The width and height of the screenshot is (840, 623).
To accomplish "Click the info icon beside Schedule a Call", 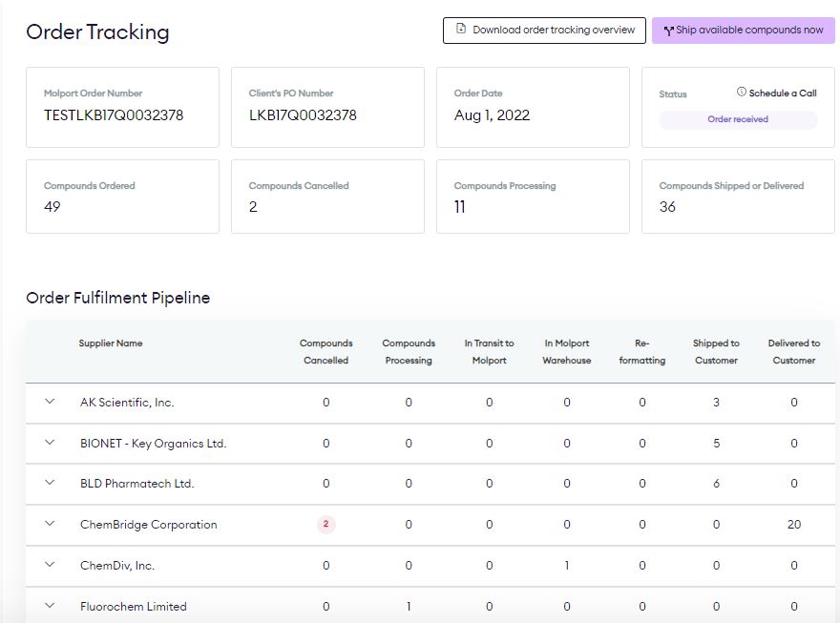I will [x=742, y=92].
